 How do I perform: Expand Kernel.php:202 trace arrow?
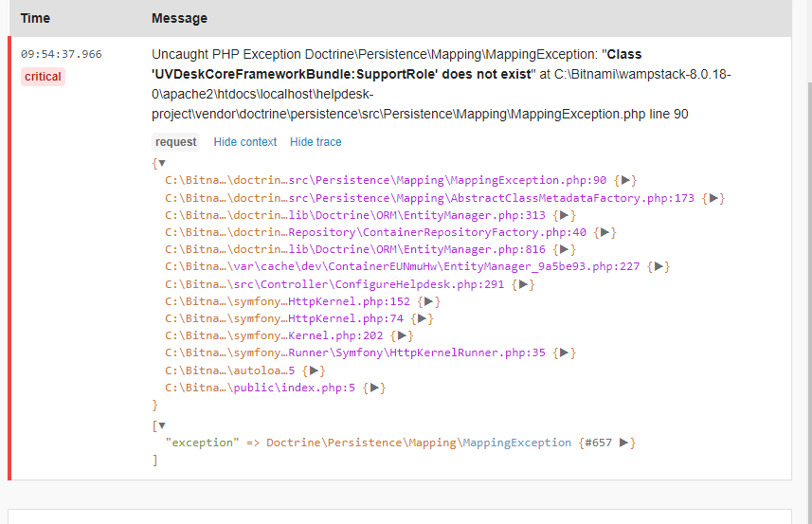tap(403, 335)
